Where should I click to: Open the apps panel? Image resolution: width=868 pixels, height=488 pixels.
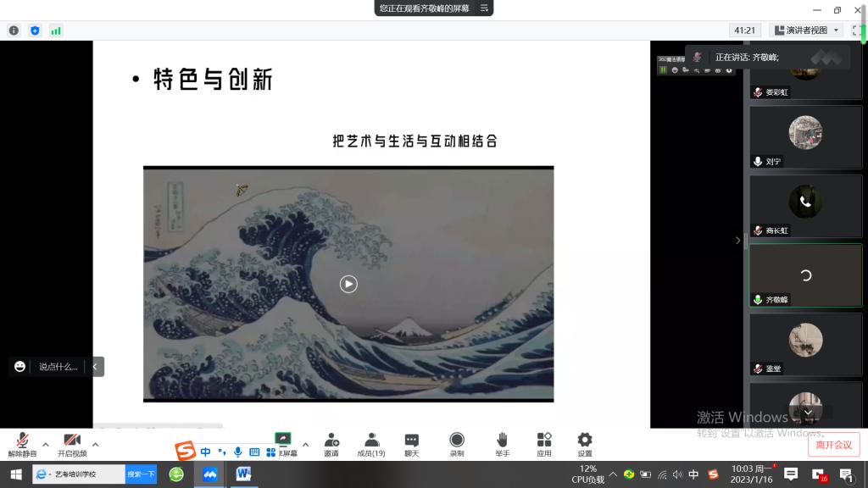point(544,444)
